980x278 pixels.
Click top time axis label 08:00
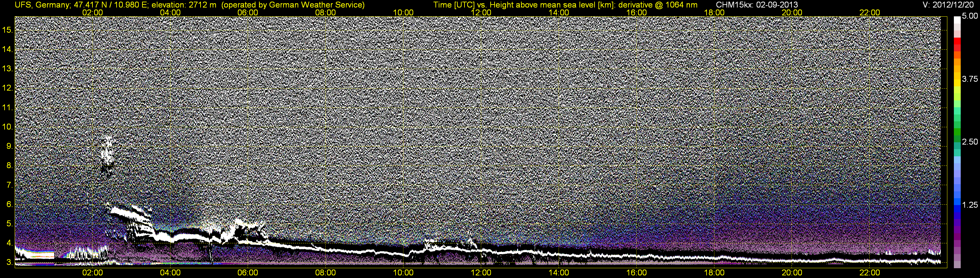click(326, 12)
